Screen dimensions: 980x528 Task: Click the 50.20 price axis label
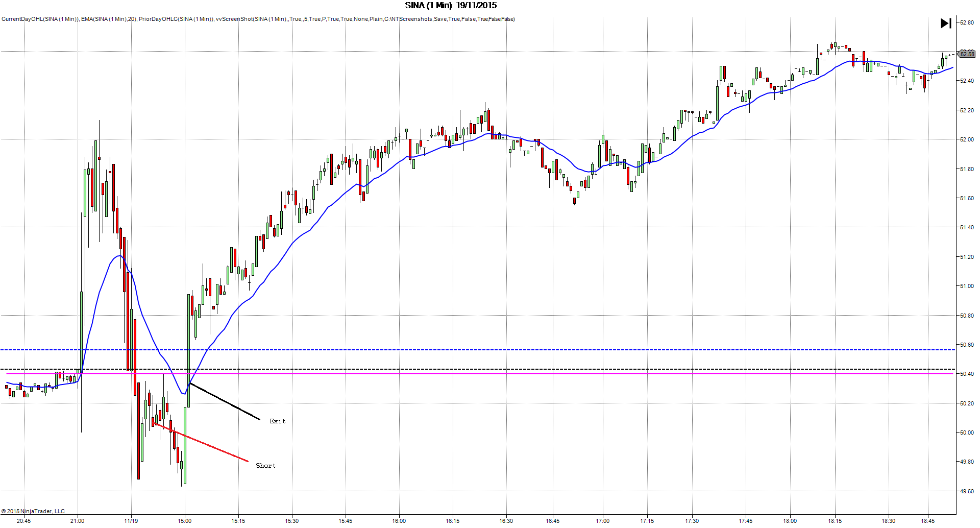coord(967,403)
